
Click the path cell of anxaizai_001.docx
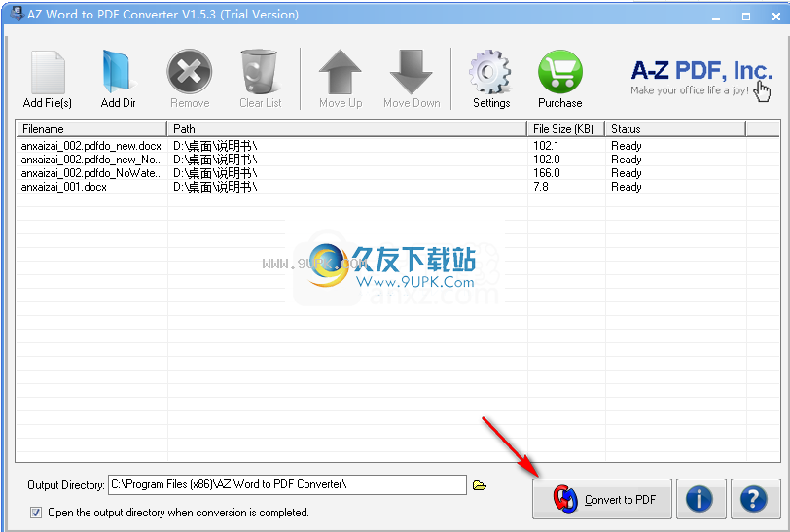215,187
